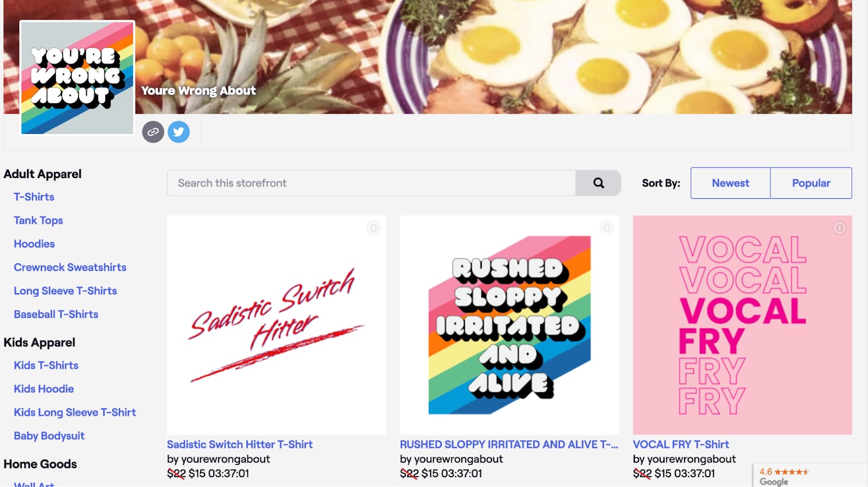
Task: Open the Google 4.6 rating badge
Action: (783, 476)
